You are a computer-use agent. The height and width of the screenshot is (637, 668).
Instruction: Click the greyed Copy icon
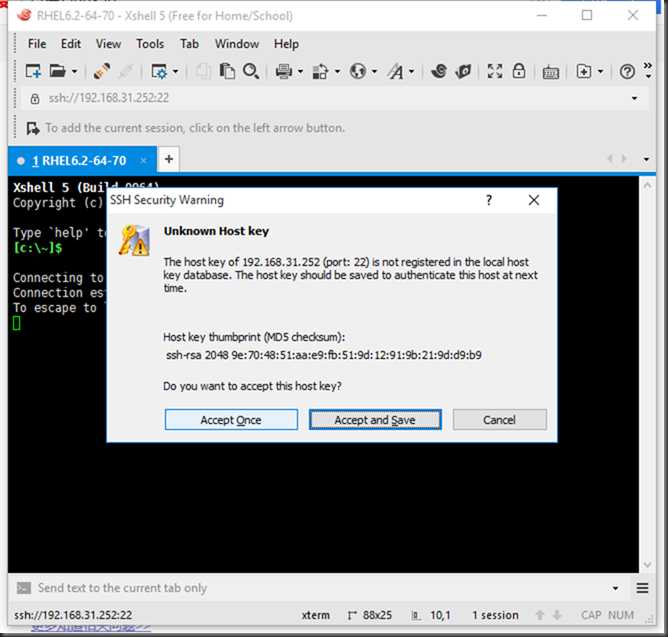pos(203,71)
